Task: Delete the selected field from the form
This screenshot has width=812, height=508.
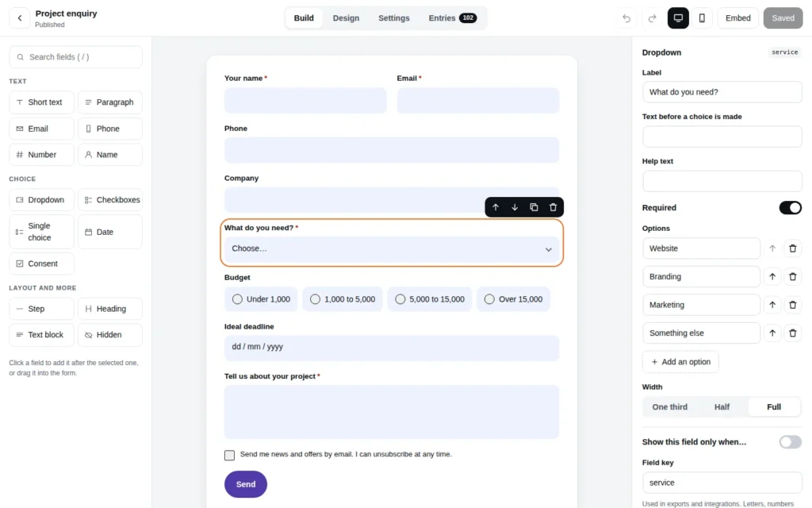Action: click(x=553, y=207)
